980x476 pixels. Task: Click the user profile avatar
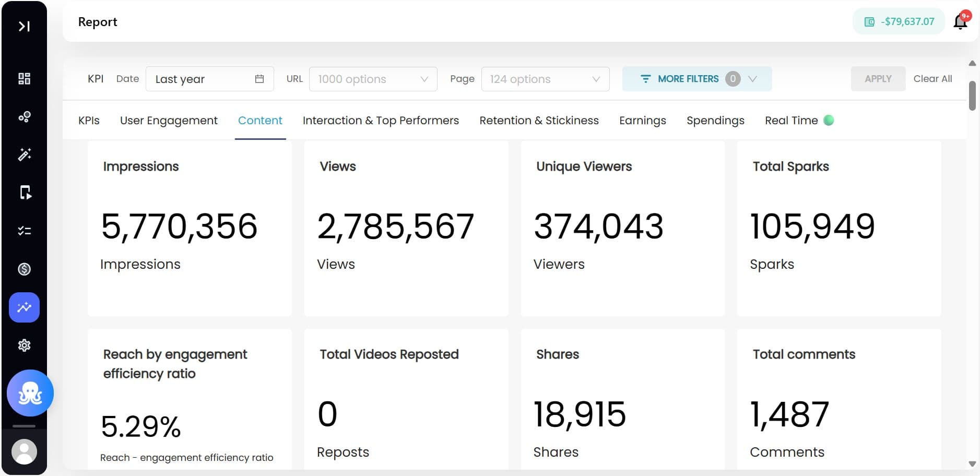[24, 451]
